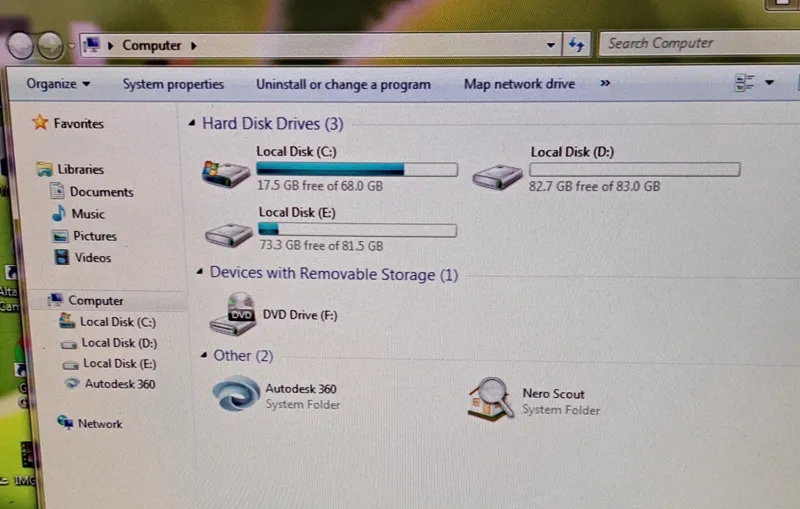This screenshot has height=509, width=800.
Task: Click System properties in the toolbar
Action: (x=173, y=84)
